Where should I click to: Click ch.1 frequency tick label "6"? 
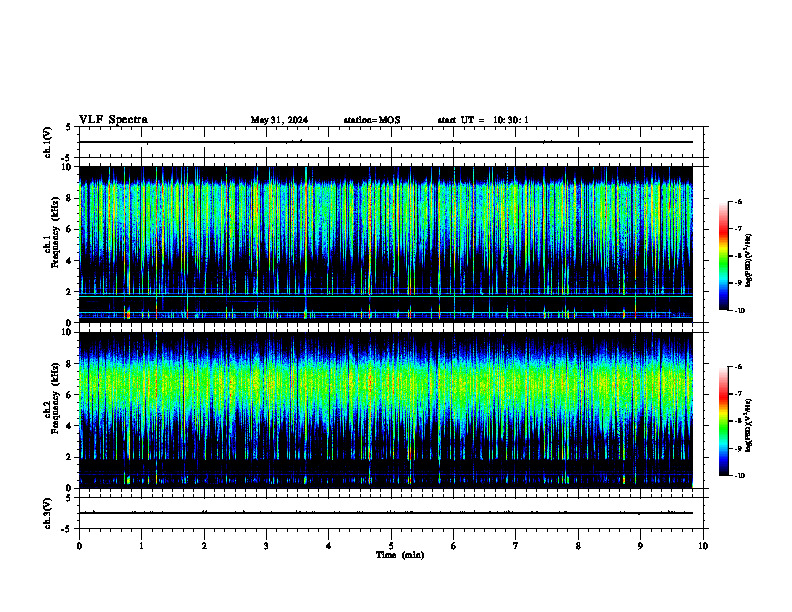[70, 230]
